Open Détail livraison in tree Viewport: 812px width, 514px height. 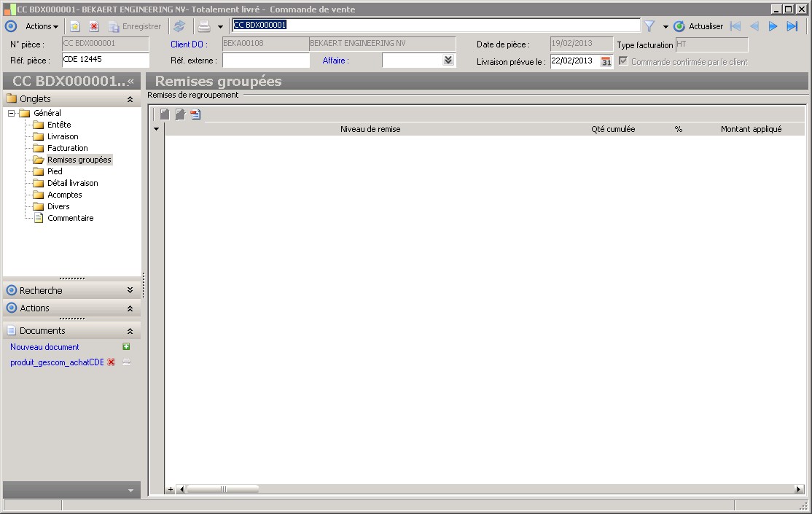(72, 183)
